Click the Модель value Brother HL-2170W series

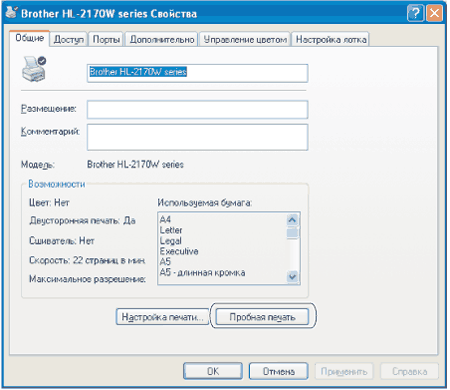[135, 164]
